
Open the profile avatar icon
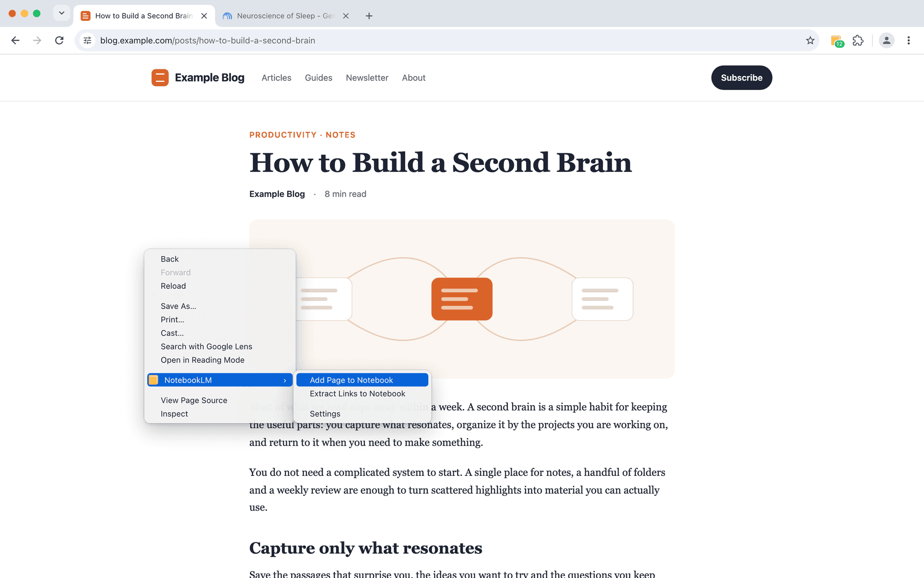coord(886,40)
